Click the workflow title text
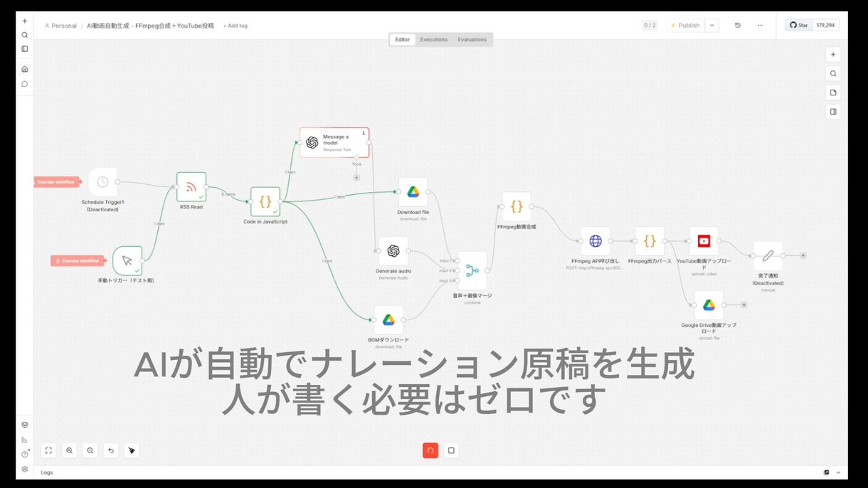This screenshot has width=868, height=488. [x=150, y=26]
